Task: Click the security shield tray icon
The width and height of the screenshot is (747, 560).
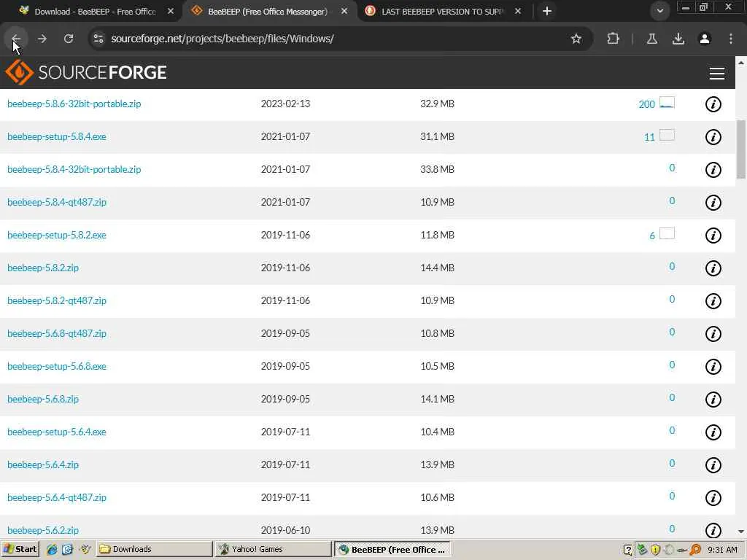Action: [655, 550]
